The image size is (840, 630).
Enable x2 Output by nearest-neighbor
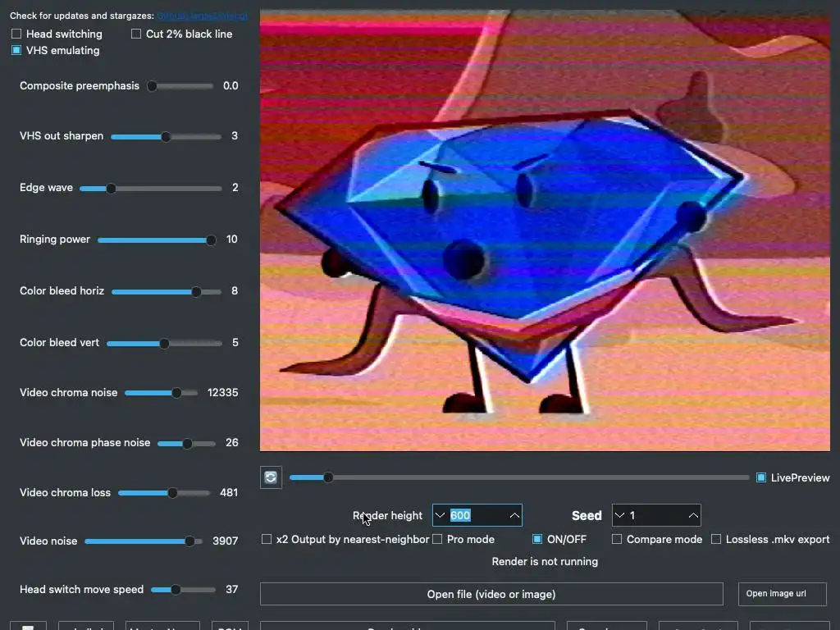click(267, 539)
